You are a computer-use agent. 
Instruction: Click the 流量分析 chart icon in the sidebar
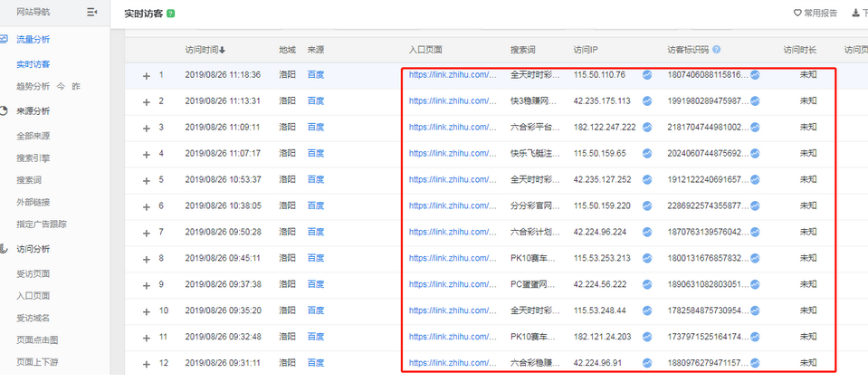(5, 39)
